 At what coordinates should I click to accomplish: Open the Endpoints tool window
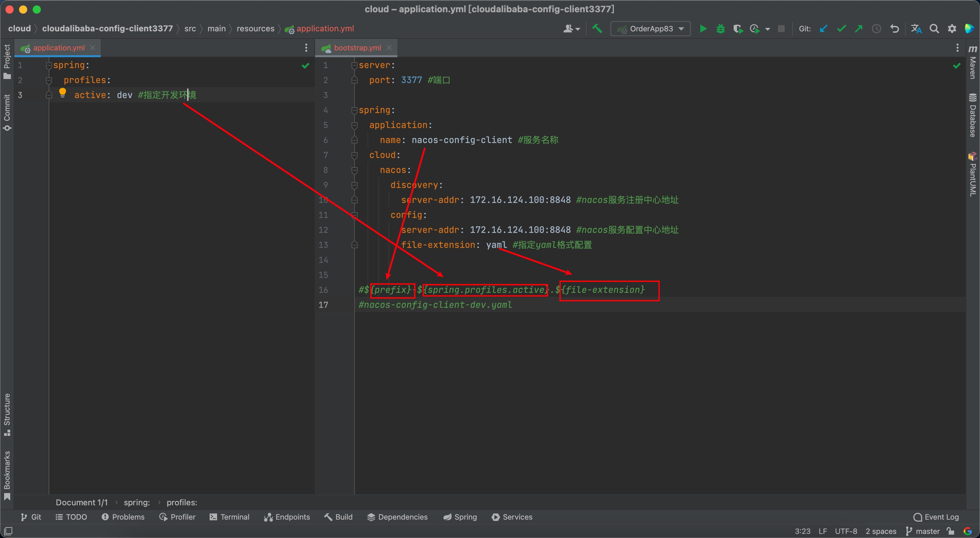point(287,517)
